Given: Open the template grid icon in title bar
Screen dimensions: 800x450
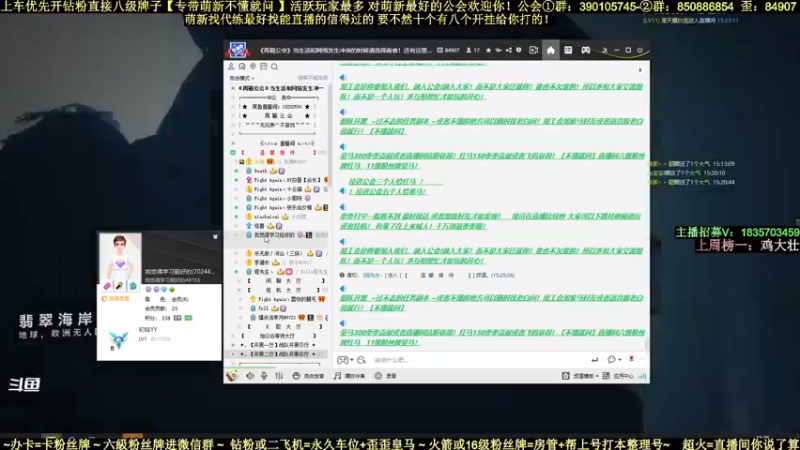Looking at the screenshot, I should [x=568, y=50].
